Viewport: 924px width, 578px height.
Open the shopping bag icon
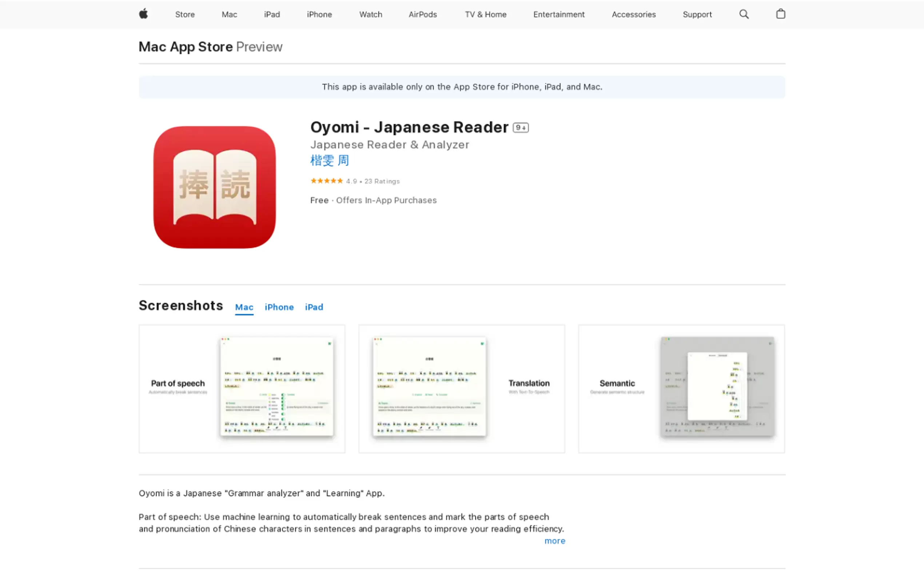[780, 14]
